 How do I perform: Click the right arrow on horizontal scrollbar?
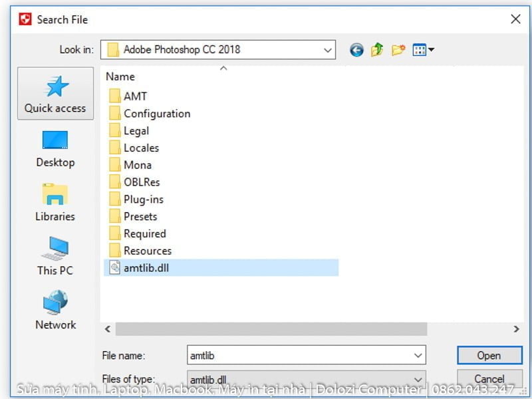pos(517,329)
